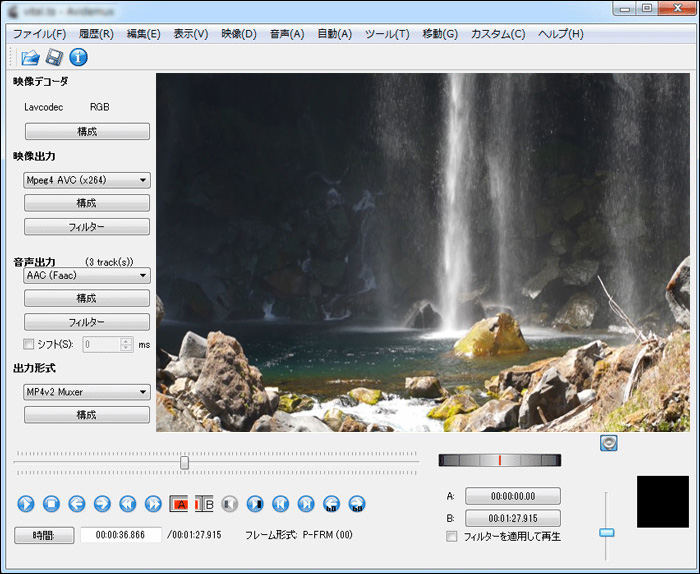This screenshot has height=574, width=700.
Task: Open the audio output codec dropdown AAC (Faac)
Action: coord(87,275)
